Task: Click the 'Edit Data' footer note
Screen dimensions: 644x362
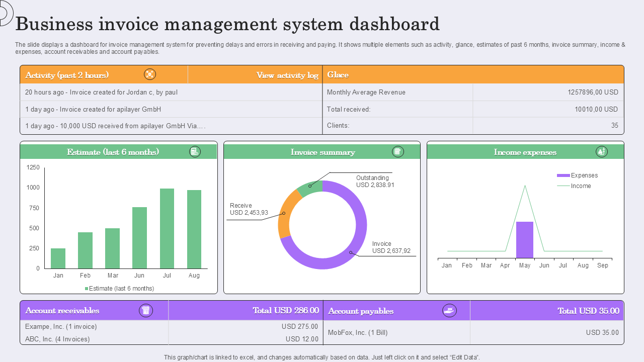Action: (322, 357)
